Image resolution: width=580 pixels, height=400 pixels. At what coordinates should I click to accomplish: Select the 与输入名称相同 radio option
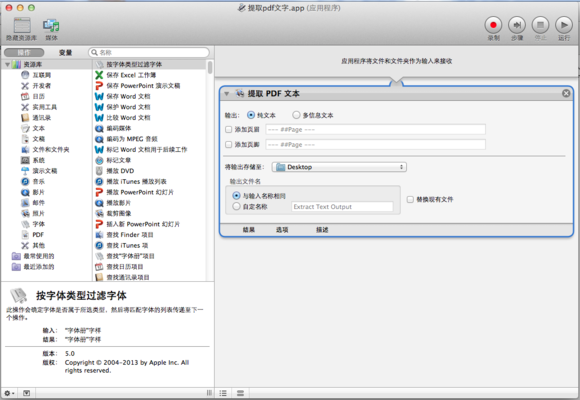[236, 196]
